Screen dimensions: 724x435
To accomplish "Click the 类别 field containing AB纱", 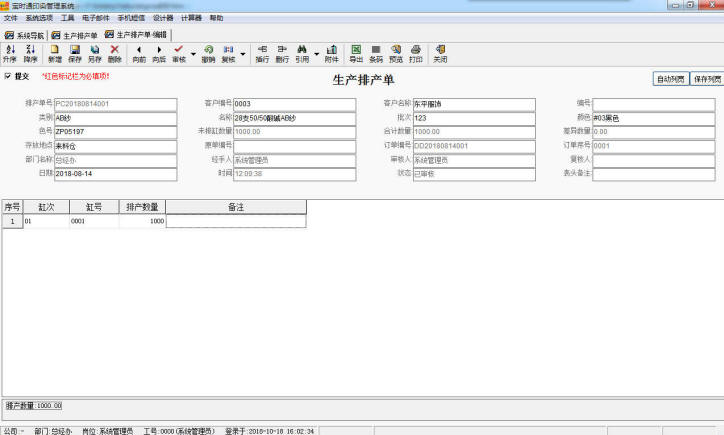I will (x=115, y=118).
